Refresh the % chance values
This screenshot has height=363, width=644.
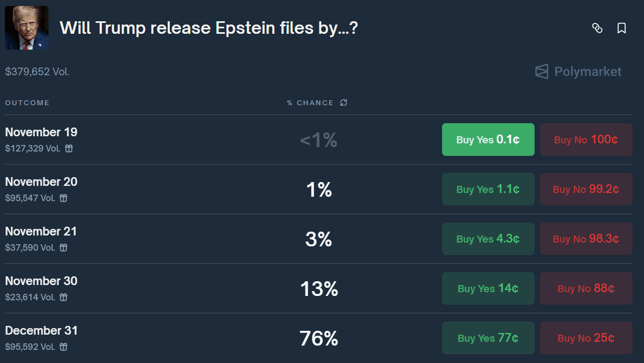tap(344, 102)
